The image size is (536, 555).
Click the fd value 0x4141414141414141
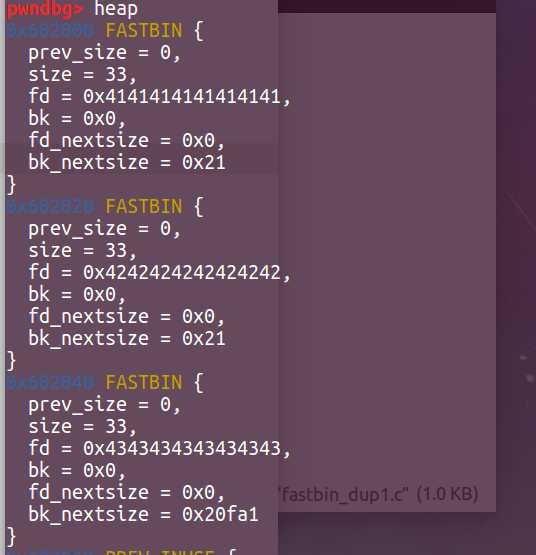pyautogui.click(x=182, y=96)
